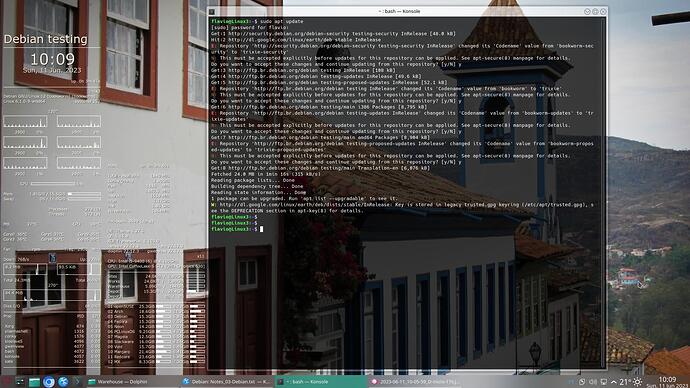Open the audio volume tray icon
The width and height of the screenshot is (690, 388).
tap(593, 382)
